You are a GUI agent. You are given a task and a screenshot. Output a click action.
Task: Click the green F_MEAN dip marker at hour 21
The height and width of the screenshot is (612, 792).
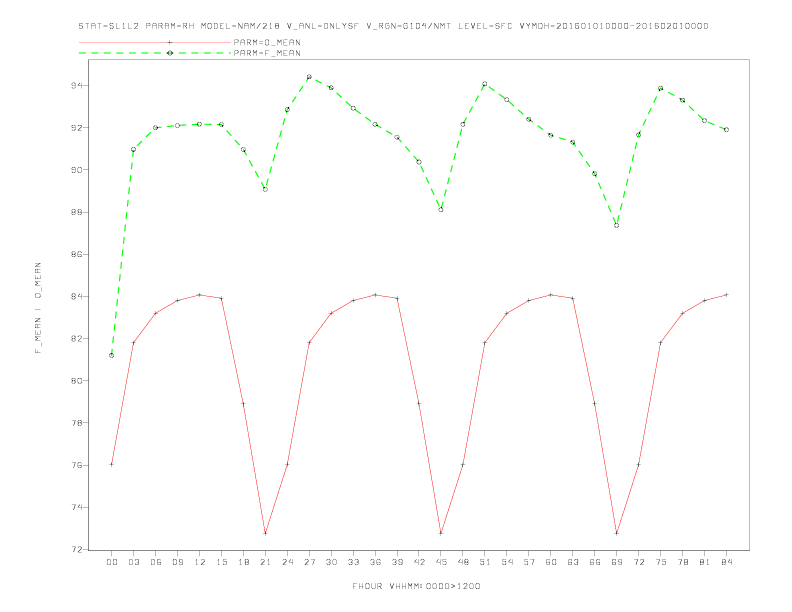(x=265, y=189)
